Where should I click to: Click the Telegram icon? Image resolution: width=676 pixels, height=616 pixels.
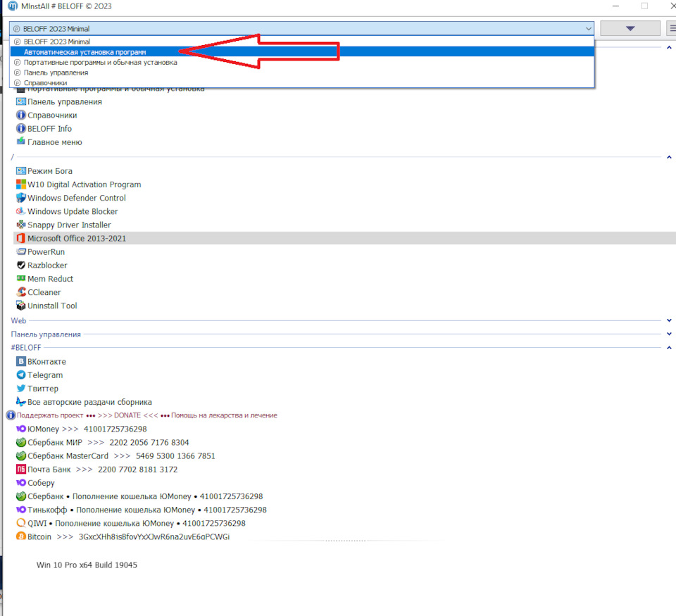(x=20, y=375)
